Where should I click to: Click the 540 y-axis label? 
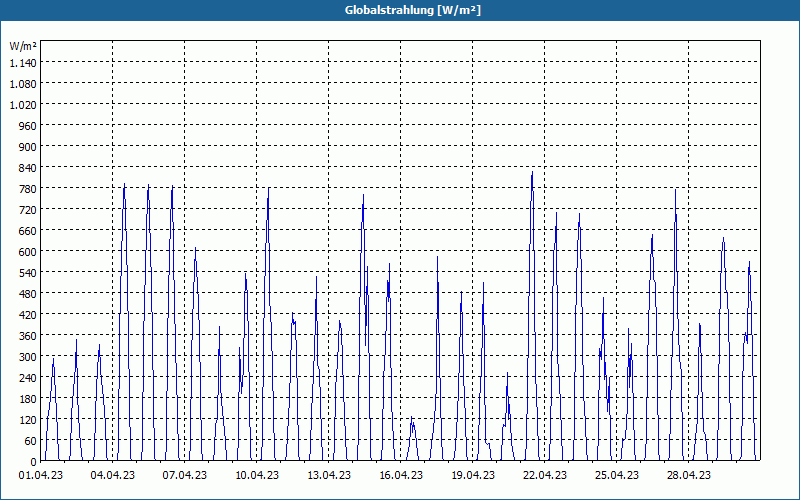point(28,272)
